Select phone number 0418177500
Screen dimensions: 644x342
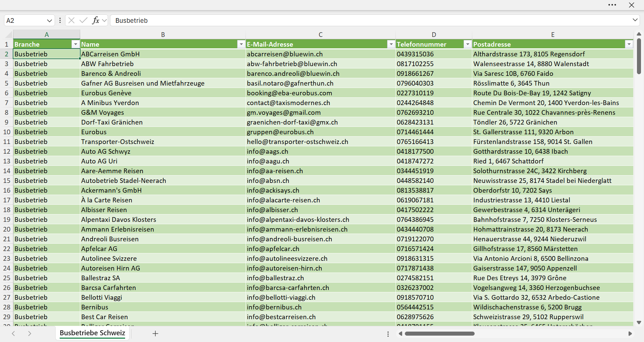click(434, 151)
